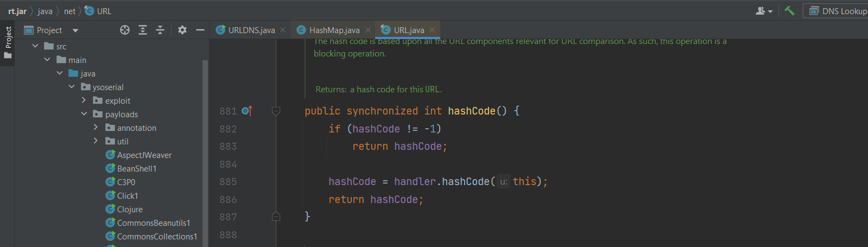This screenshot has height=247, width=868.
Task: Click the overrides gutter icon on line 881
Action: 246,111
